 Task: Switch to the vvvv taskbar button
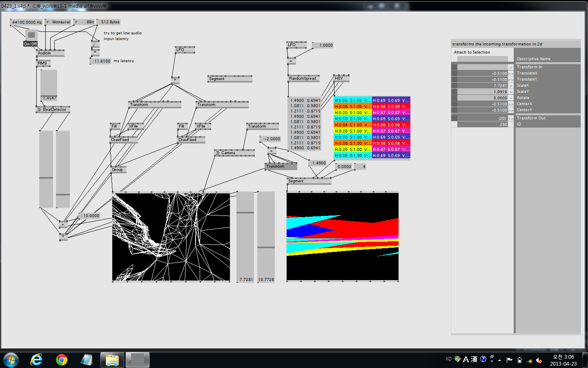pyautogui.click(x=137, y=360)
